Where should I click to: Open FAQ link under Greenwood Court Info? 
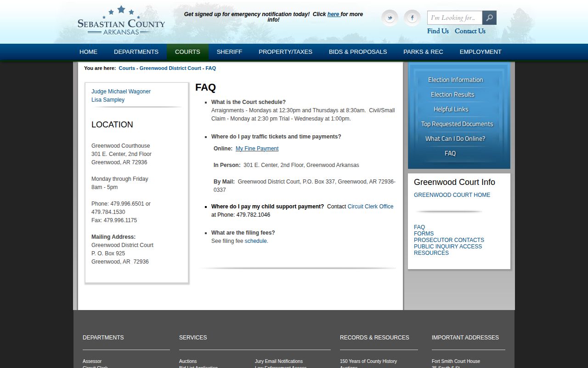[419, 227]
